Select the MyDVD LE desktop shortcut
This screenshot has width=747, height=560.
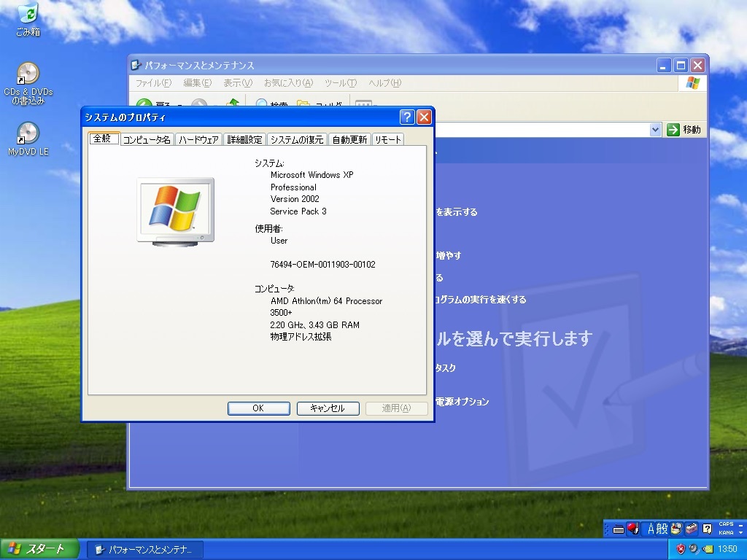pos(28,139)
